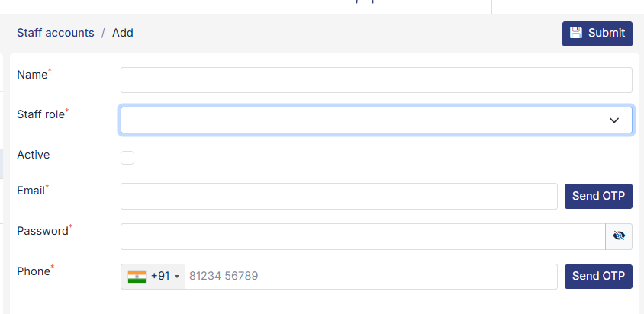Focus the Name text field
Image resolution: width=644 pixels, height=314 pixels.
pos(376,80)
